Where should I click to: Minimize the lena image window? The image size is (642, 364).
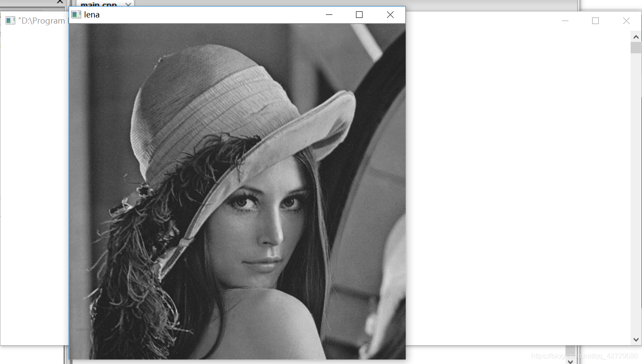[x=329, y=14]
